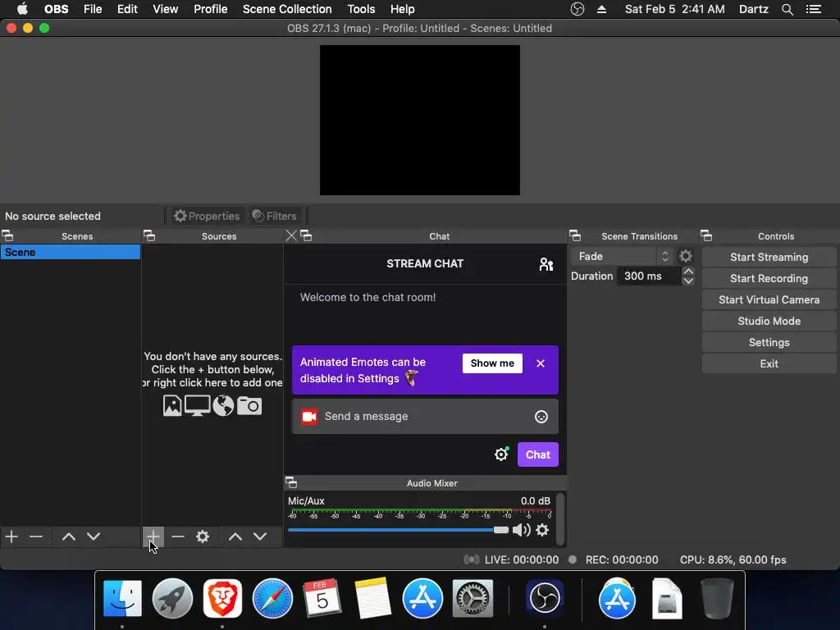
Task: Open Brave browser from the Dock
Action: pos(222,598)
